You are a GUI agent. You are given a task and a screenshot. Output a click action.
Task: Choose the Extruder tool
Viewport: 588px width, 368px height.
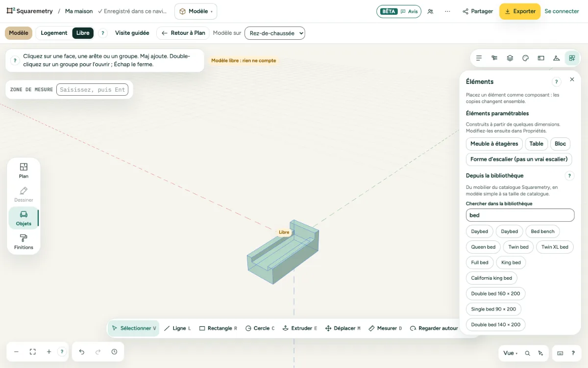300,328
